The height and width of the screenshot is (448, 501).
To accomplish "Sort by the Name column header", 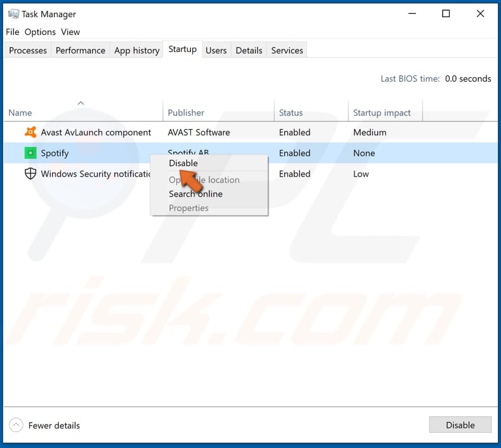I will click(x=20, y=113).
